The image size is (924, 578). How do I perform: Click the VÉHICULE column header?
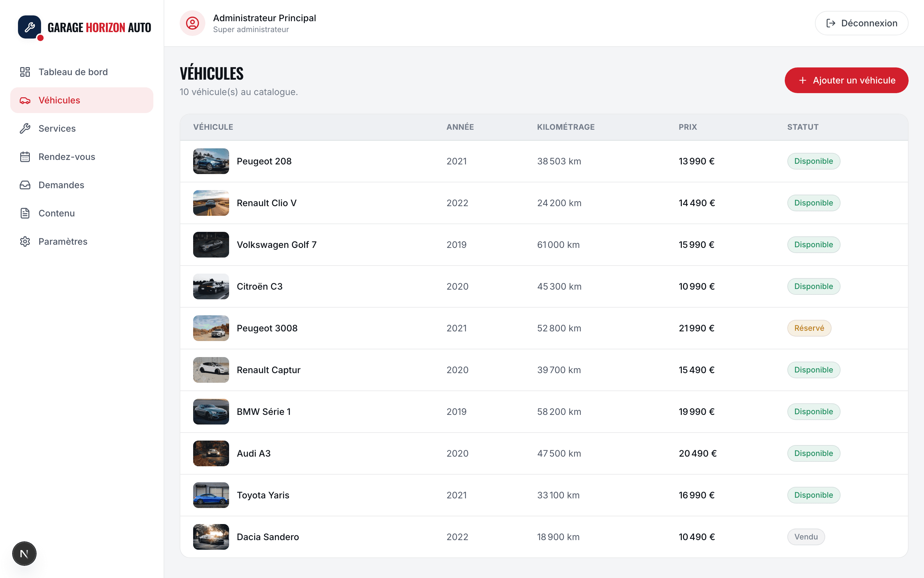(x=213, y=127)
